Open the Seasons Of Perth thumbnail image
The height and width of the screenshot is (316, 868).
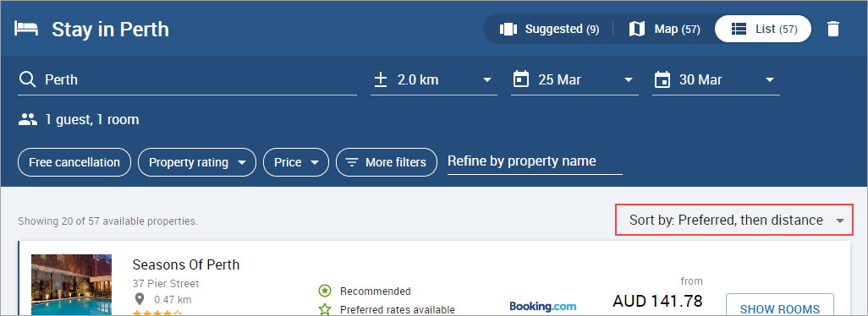71,285
